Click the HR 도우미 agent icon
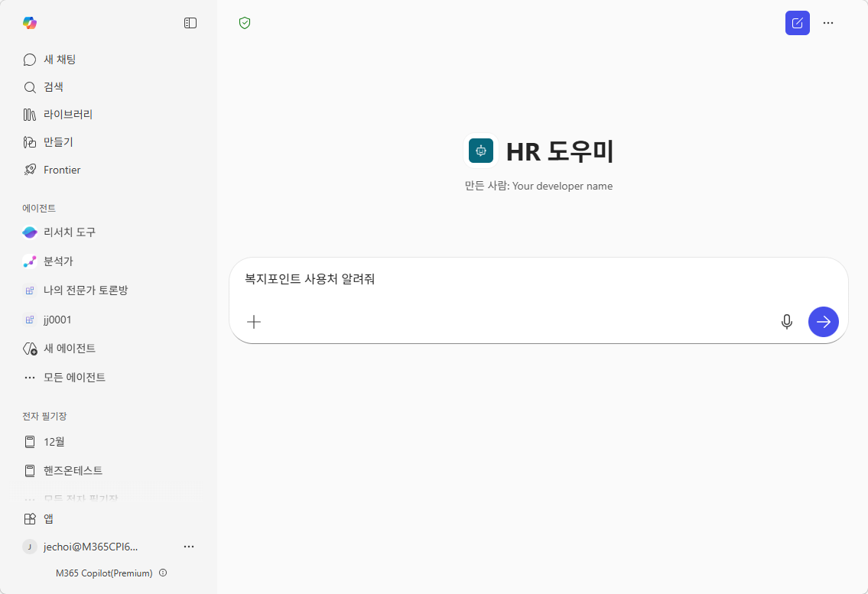Screen dimensions: 868x594 (x=480, y=151)
